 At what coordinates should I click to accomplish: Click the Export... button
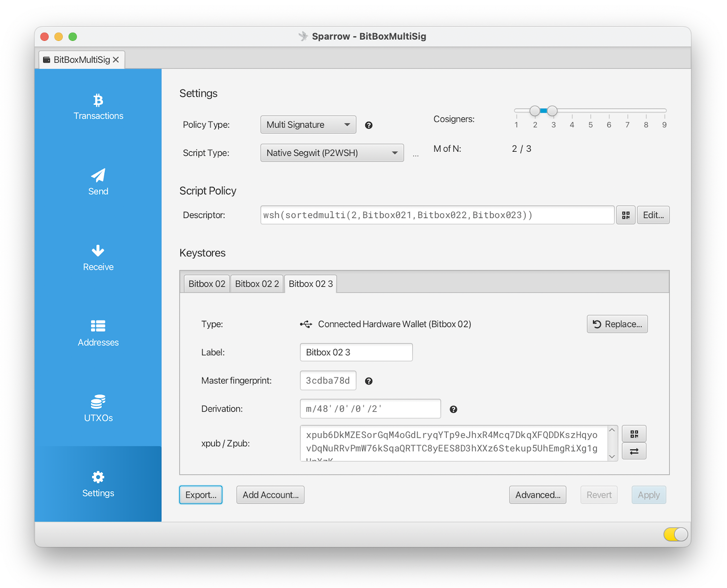click(201, 495)
